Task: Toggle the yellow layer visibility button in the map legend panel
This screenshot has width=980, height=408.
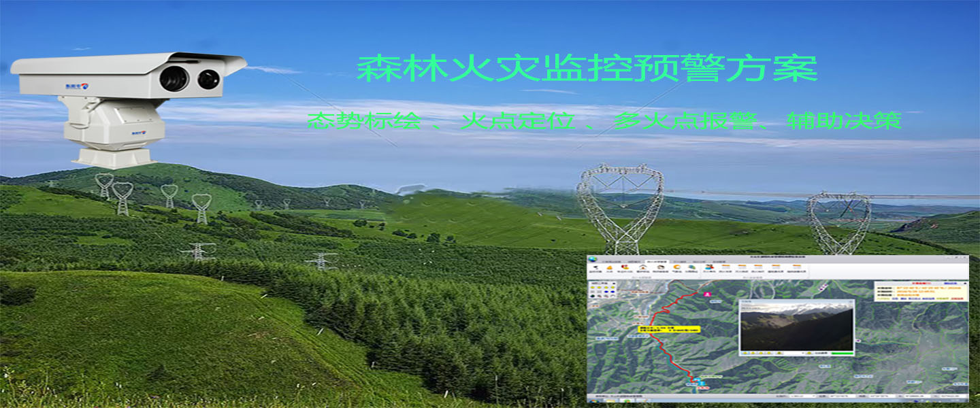Action: 593,287
